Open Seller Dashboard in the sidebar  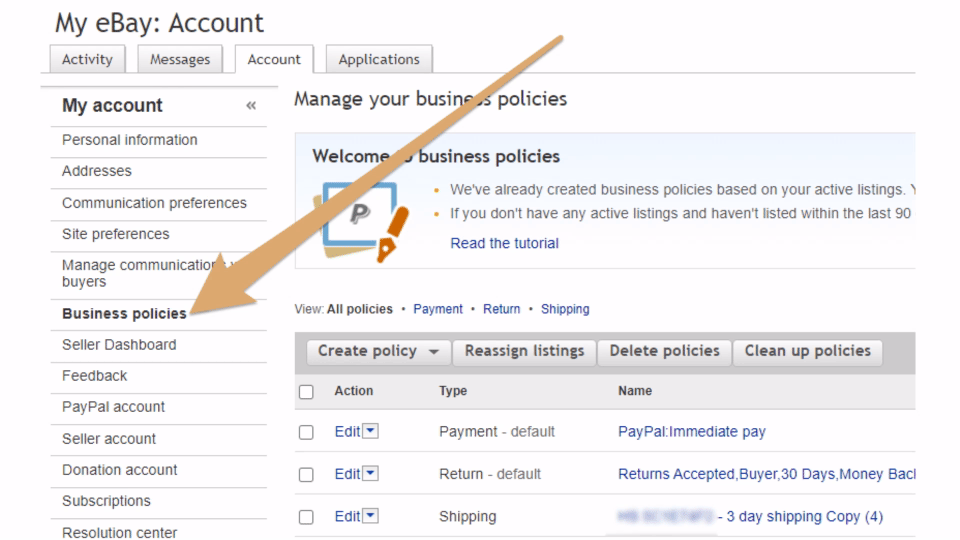pos(119,345)
